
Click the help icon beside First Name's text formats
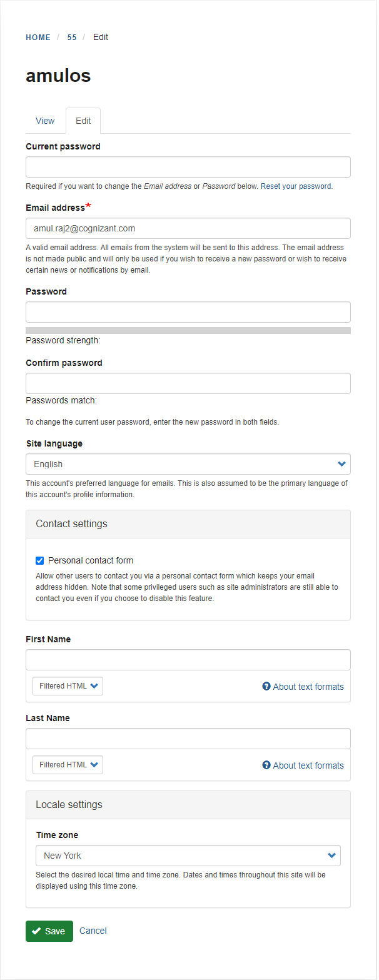[x=266, y=686]
